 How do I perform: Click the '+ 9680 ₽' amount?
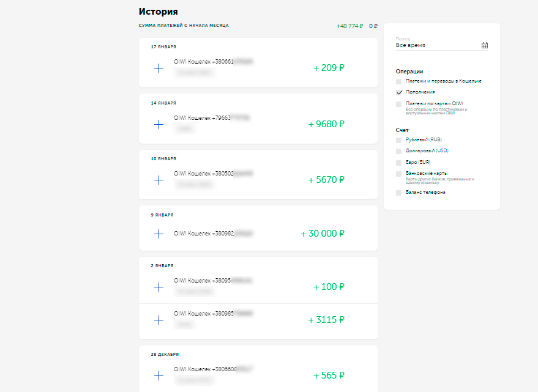click(326, 124)
